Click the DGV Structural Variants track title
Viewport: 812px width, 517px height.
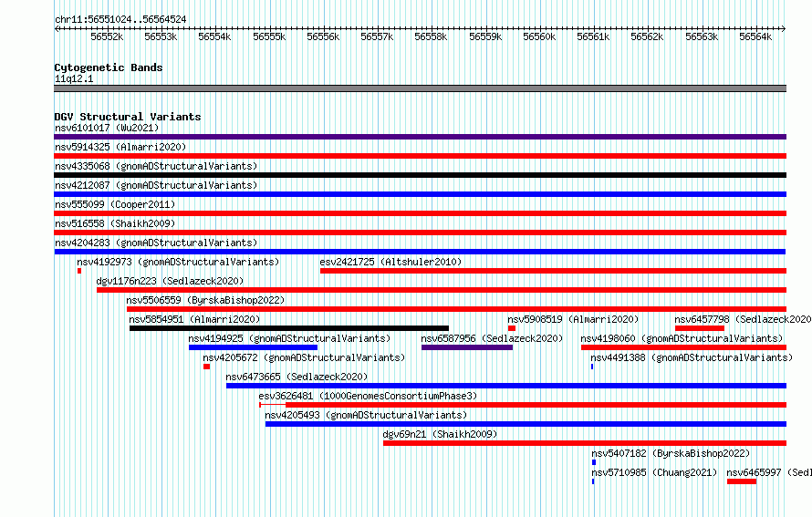128,117
